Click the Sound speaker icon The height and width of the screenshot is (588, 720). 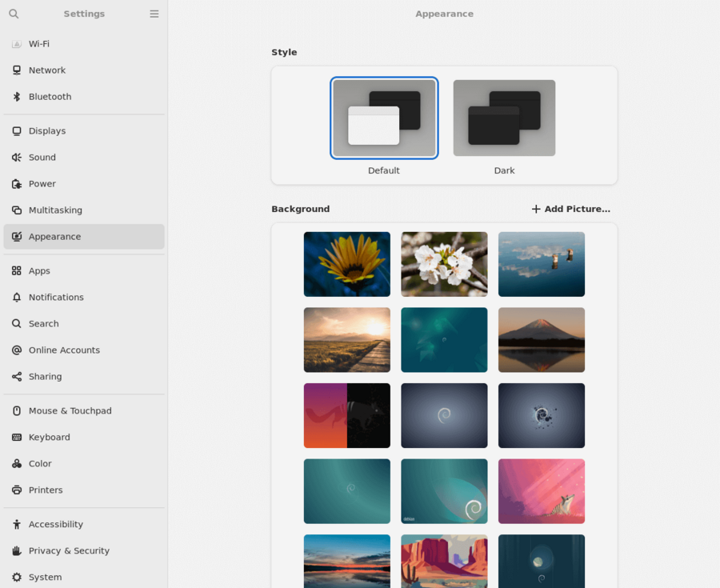(x=17, y=158)
